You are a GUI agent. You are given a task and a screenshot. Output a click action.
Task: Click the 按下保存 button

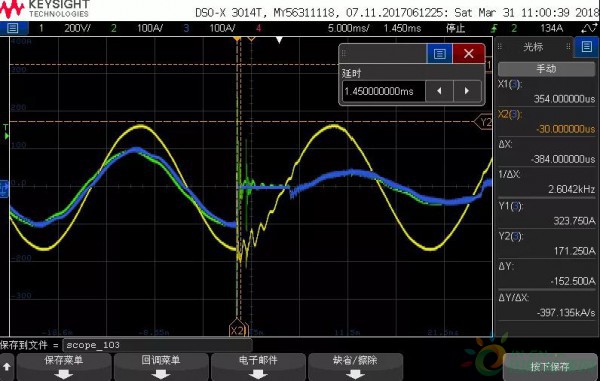pyautogui.click(x=549, y=367)
